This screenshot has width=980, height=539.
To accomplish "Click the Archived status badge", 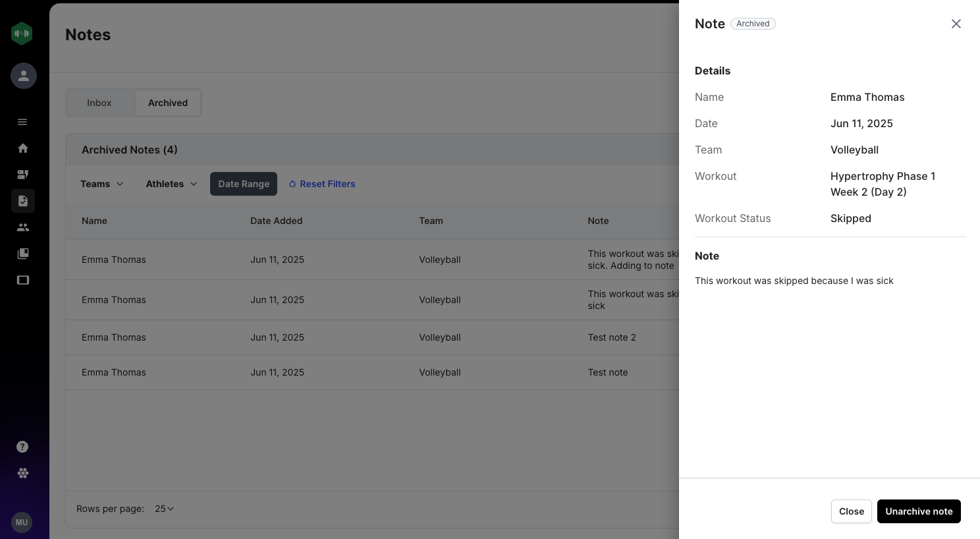I will point(753,24).
